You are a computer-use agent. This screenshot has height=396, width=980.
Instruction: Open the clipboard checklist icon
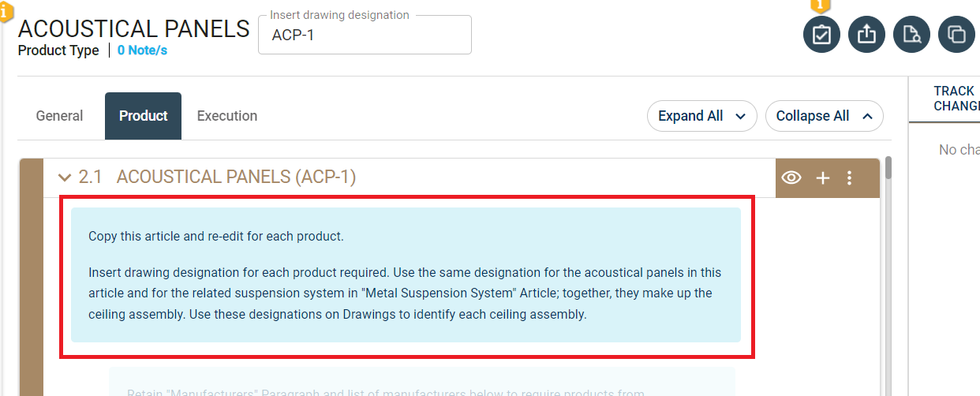tap(821, 35)
